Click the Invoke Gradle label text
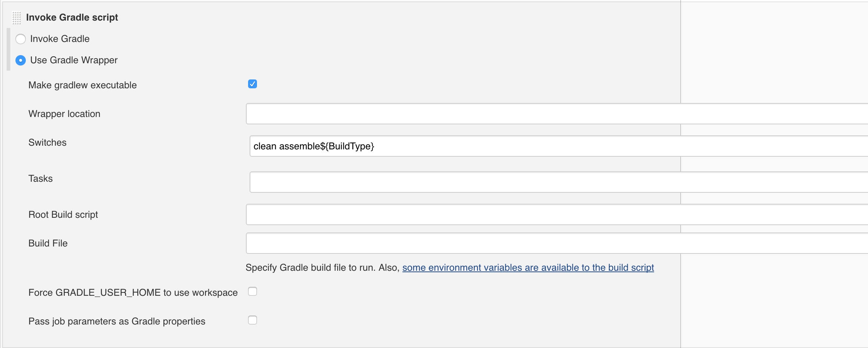This screenshot has height=348, width=868. (x=60, y=39)
